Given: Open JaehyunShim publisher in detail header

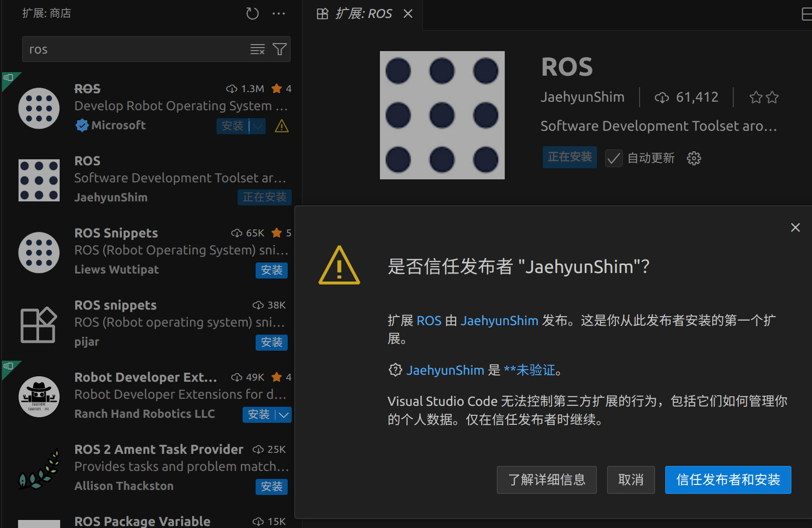Looking at the screenshot, I should click(x=582, y=97).
